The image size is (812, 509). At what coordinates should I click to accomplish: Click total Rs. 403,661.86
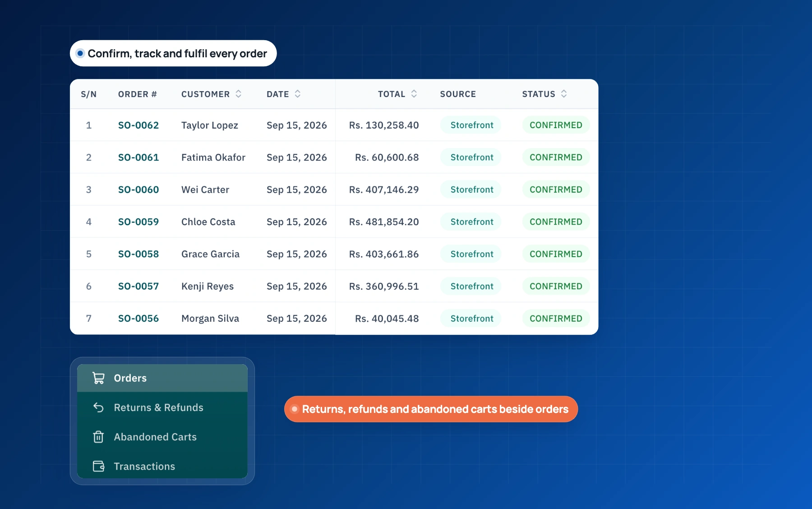coord(384,254)
